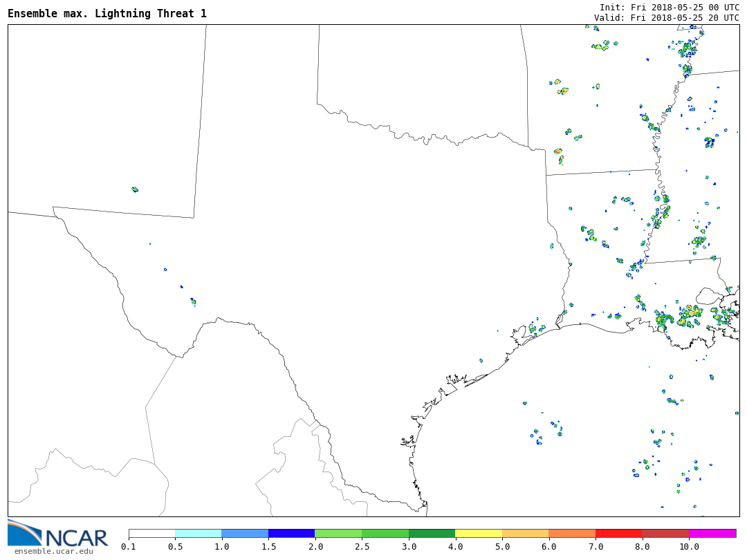Choose the darkest green colorbar segment
This screenshot has width=747, height=560.
click(432, 534)
